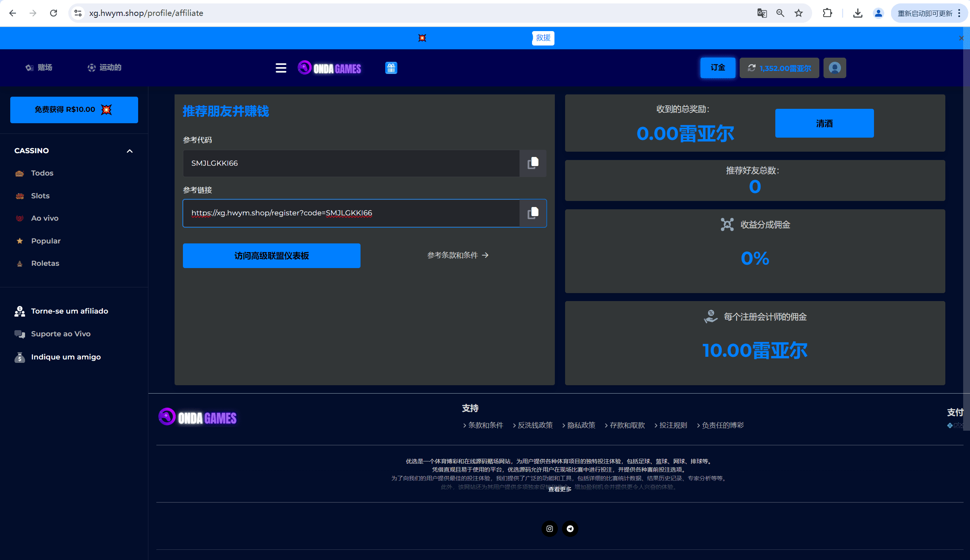Viewport: 970px width, 560px height.
Task: Click Chrome translate page icon
Action: click(761, 13)
